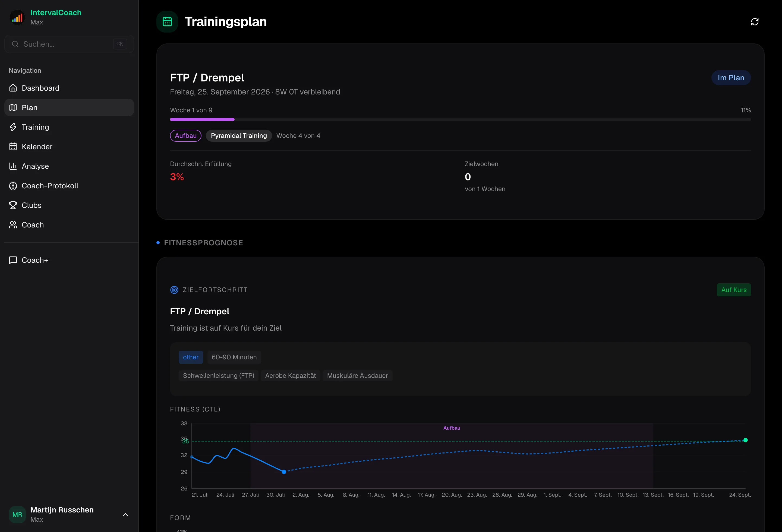The width and height of the screenshot is (782, 532).
Task: Click the Dashboard home icon
Action: tap(13, 88)
